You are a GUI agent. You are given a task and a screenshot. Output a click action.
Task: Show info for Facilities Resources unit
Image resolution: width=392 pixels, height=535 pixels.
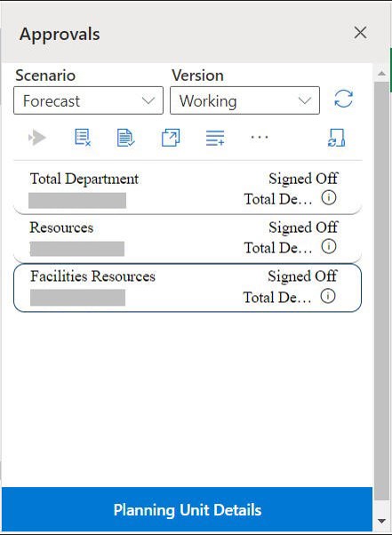pyautogui.click(x=327, y=296)
